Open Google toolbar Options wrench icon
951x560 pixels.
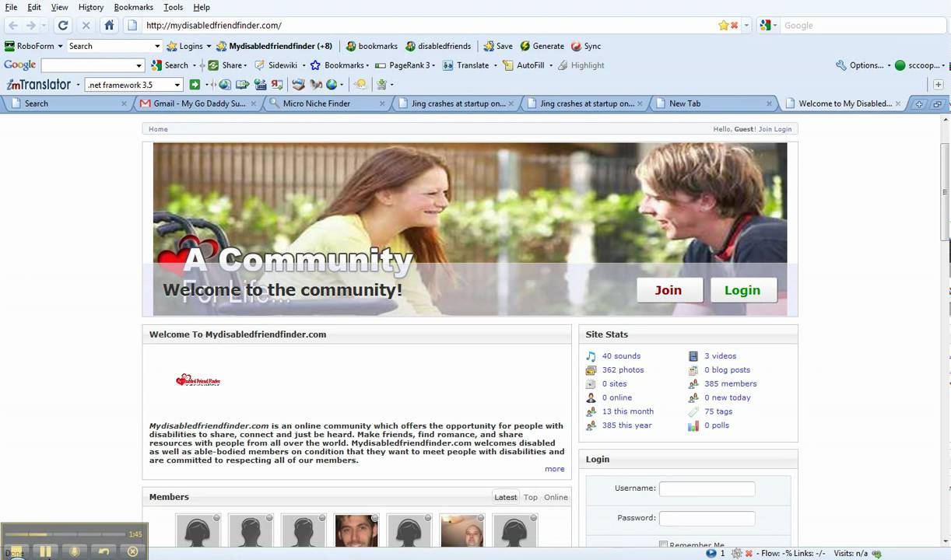(841, 65)
